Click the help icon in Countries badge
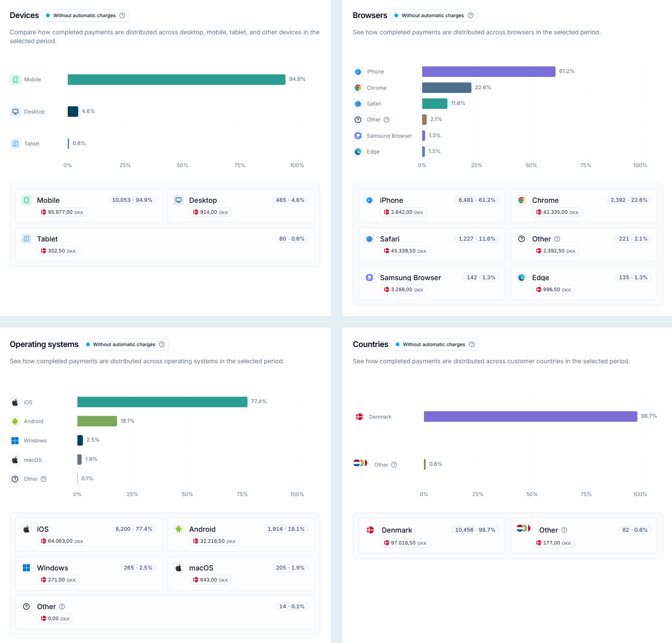 [x=472, y=344]
